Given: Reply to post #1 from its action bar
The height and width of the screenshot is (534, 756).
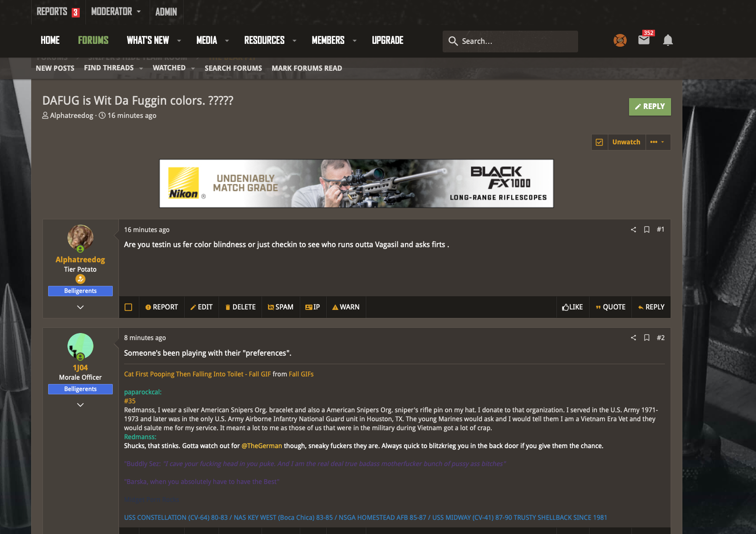Looking at the screenshot, I should (651, 307).
